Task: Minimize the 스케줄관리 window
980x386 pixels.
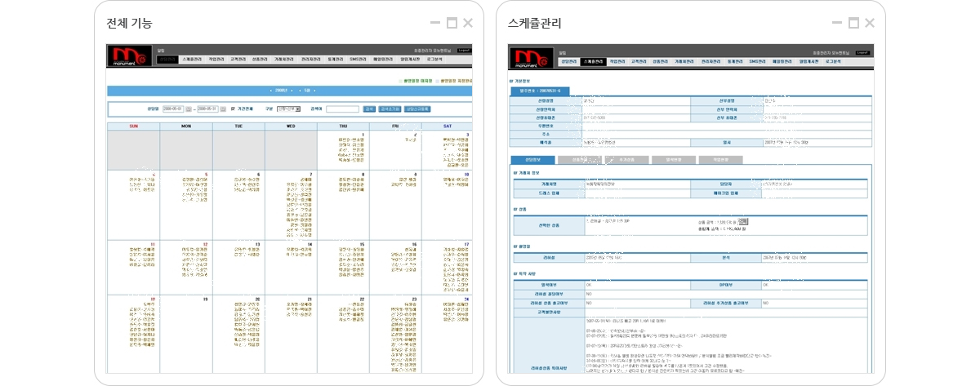Action: (x=837, y=23)
